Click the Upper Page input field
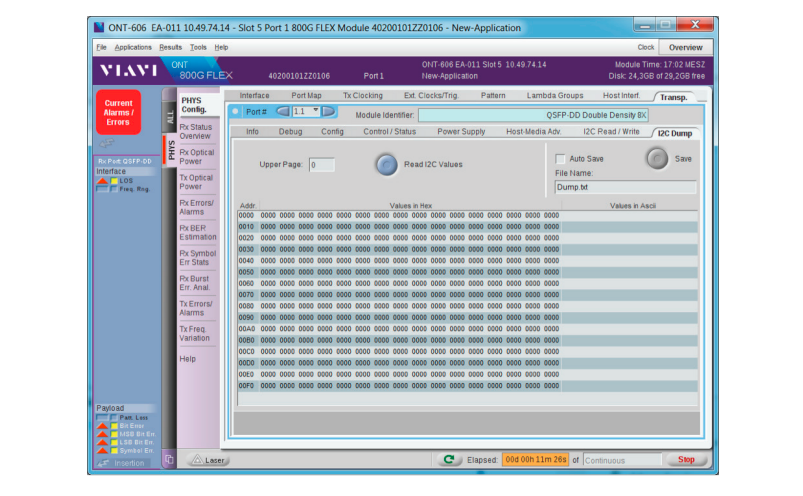This screenshot has height=496, width=803. point(322,165)
